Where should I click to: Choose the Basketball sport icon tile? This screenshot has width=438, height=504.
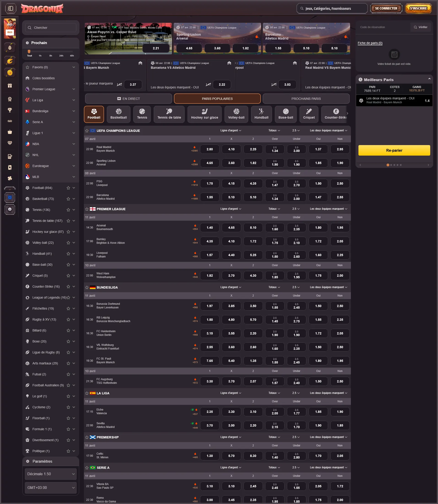[x=119, y=114]
